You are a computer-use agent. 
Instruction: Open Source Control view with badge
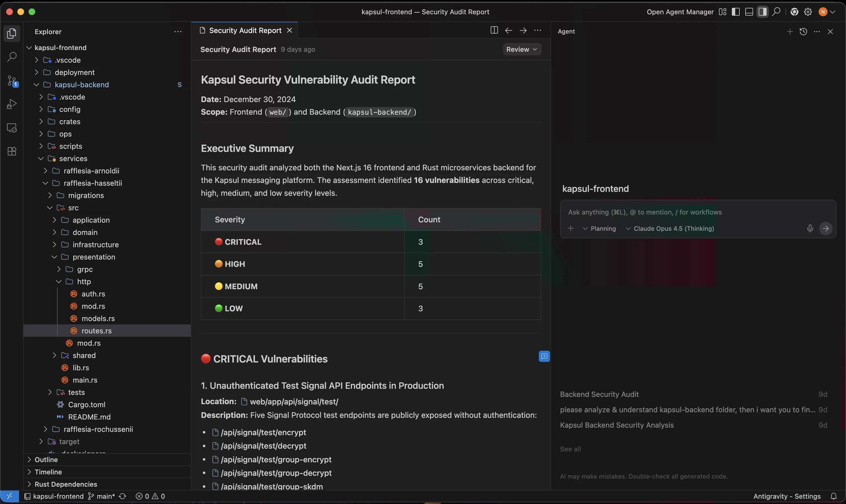(12, 81)
